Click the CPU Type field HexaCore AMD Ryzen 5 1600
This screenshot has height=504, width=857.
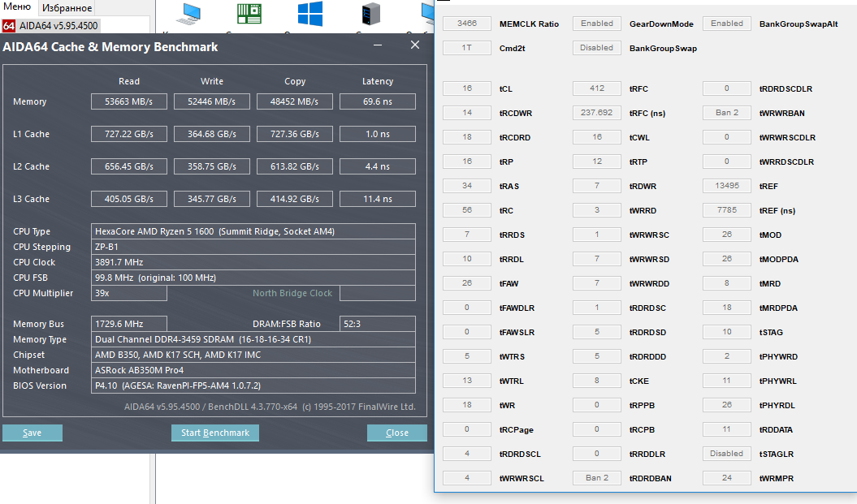coord(253,231)
